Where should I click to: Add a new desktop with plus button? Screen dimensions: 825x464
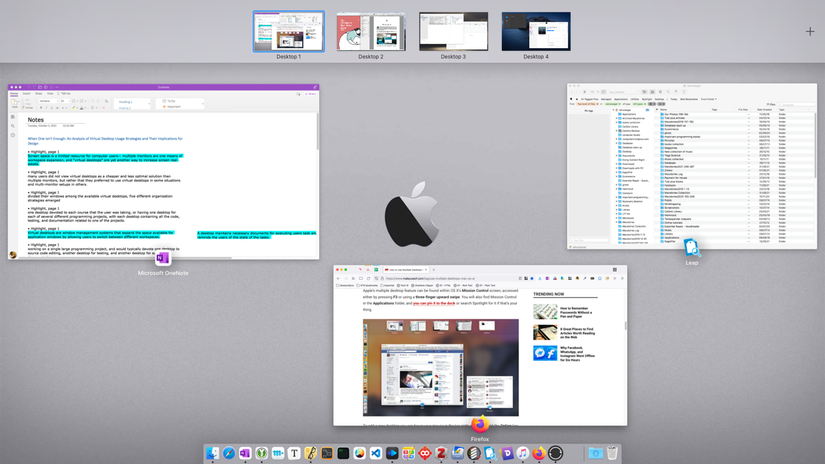(x=809, y=32)
